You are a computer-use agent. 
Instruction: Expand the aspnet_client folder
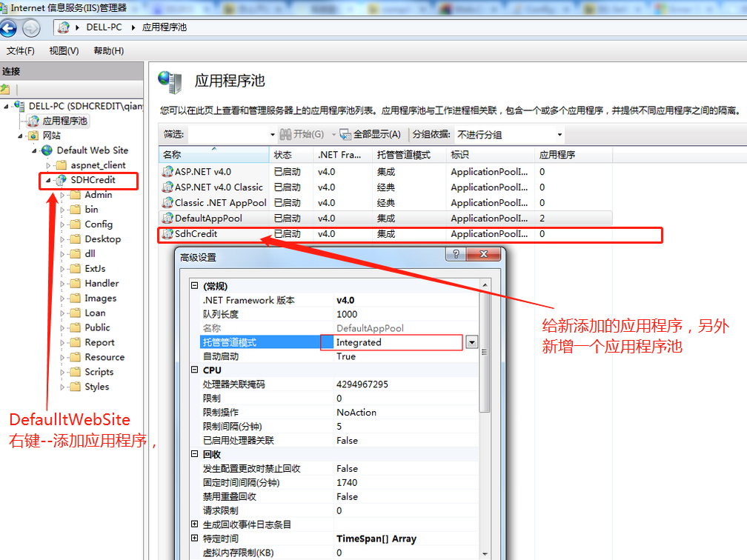48,166
